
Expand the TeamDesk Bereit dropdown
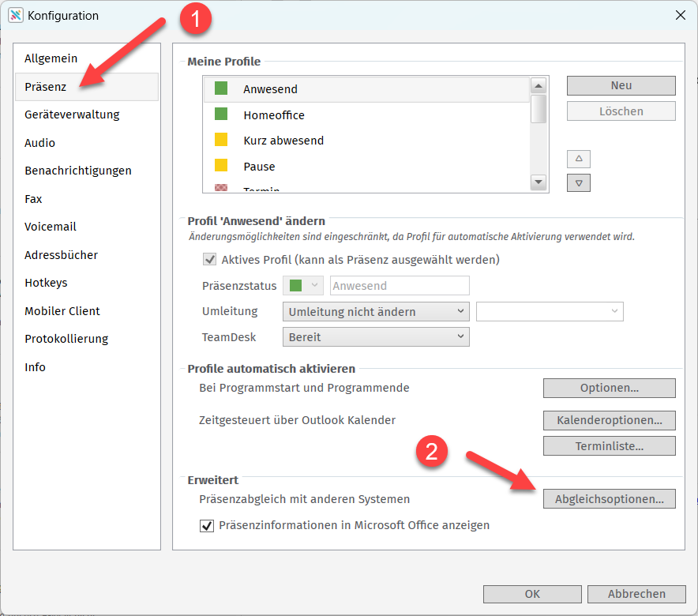(x=375, y=337)
